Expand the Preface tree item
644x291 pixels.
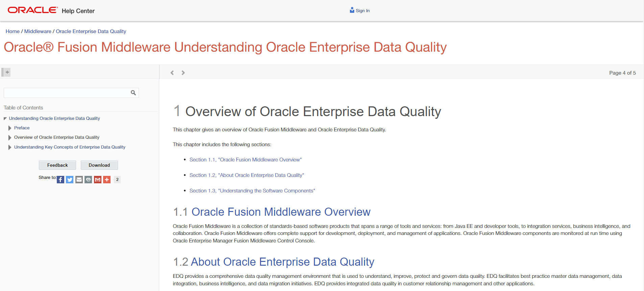[x=9, y=128]
